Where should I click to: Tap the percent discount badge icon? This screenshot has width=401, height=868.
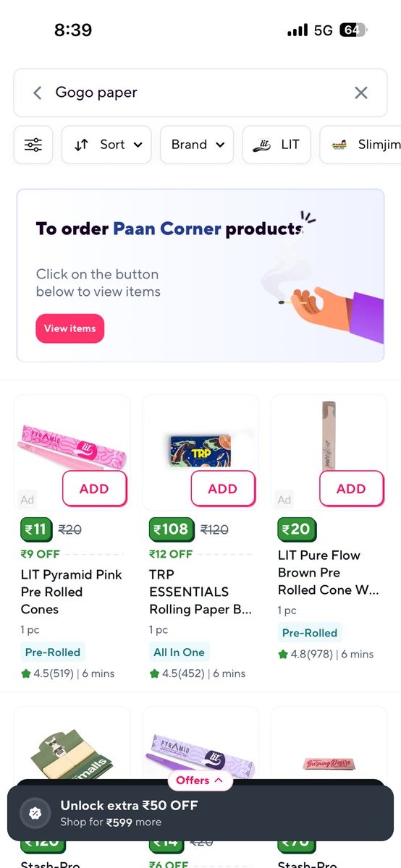pos(35,813)
